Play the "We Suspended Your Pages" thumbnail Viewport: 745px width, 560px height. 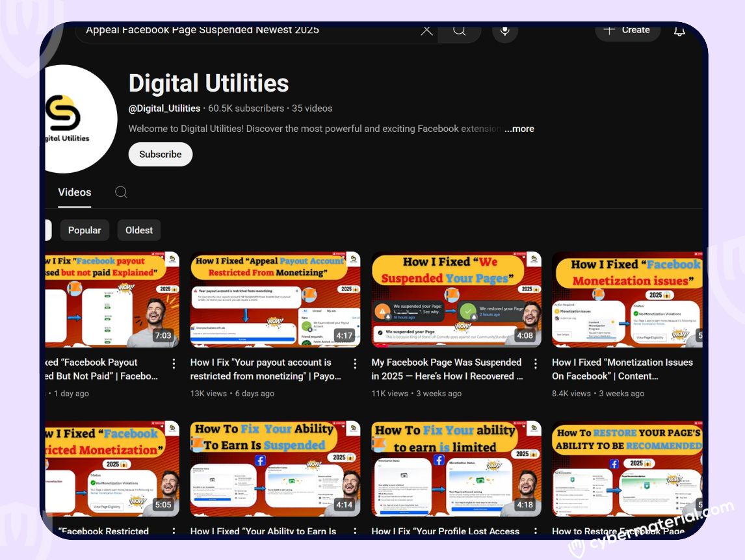pyautogui.click(x=456, y=299)
